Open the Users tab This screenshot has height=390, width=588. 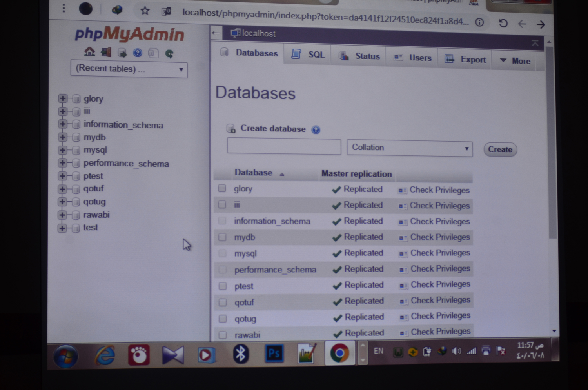[413, 58]
